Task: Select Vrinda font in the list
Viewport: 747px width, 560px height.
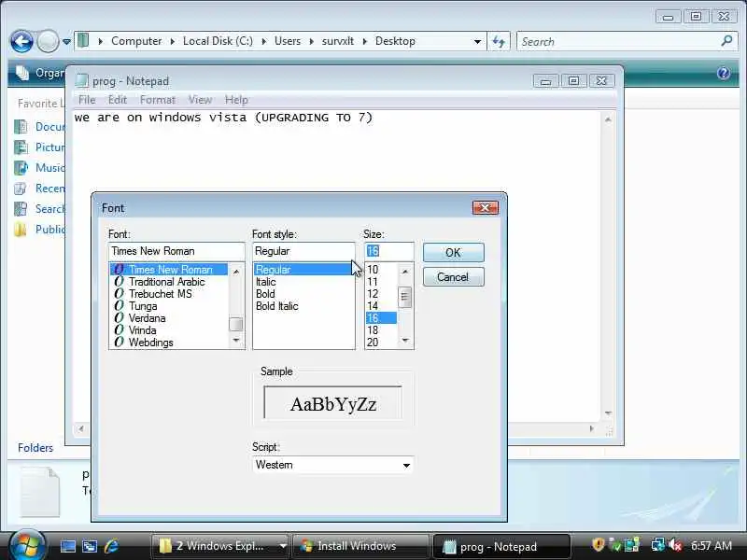Action: pyautogui.click(x=169, y=330)
